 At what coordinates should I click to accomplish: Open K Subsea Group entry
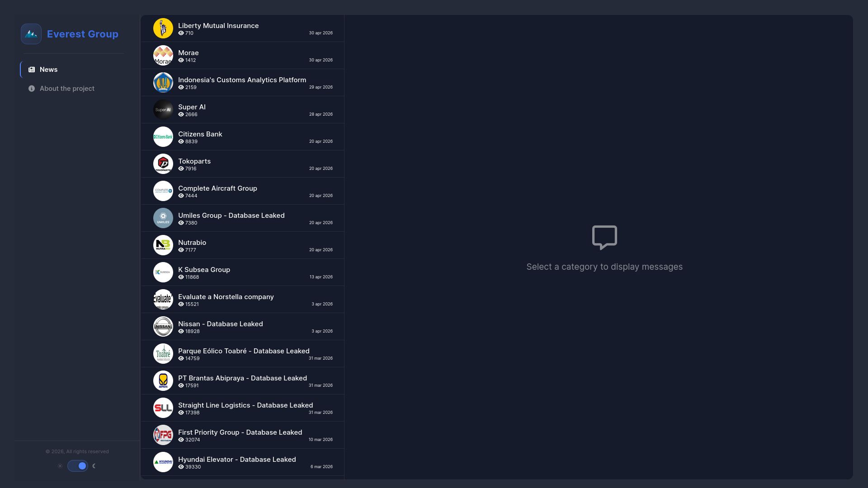(242, 272)
